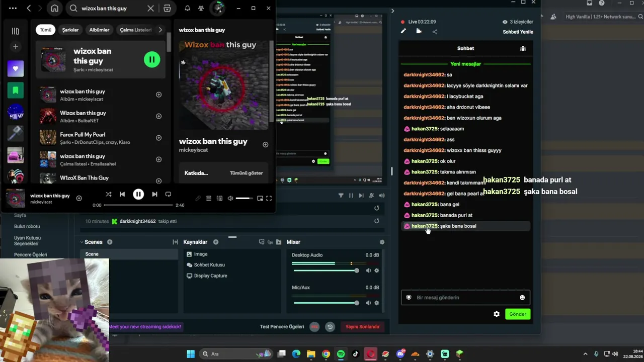Screen dimensions: 644x362
Task: Click Gönder button in chat
Action: click(518, 314)
